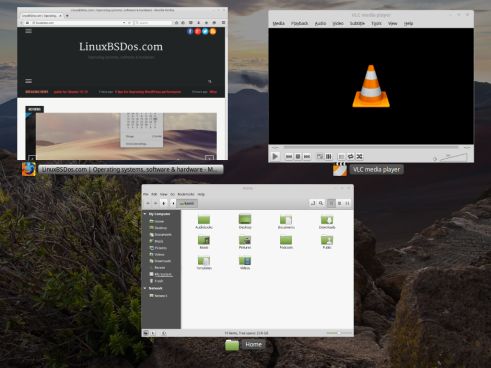Image resolution: width=491 pixels, height=368 pixels.
Task: Click the VLC seek bar
Action: [371, 147]
